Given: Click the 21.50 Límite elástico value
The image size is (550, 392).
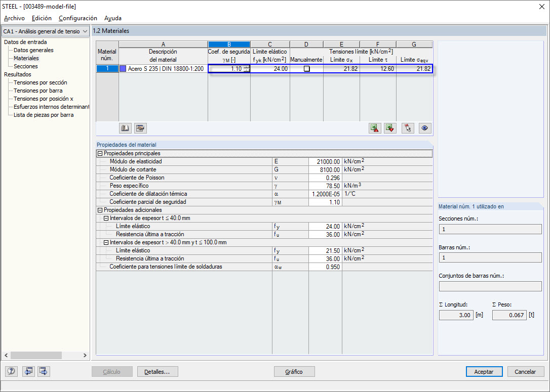Looking at the screenshot, I should pos(325,250).
